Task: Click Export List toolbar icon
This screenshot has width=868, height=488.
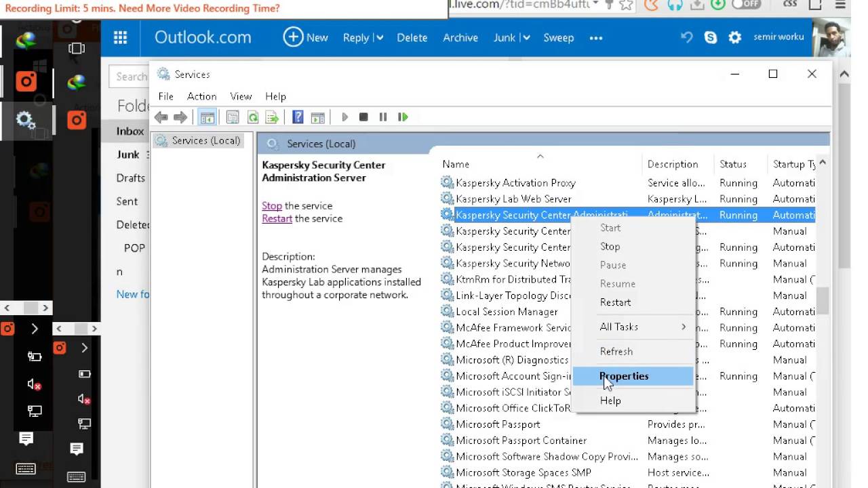Action: [273, 117]
